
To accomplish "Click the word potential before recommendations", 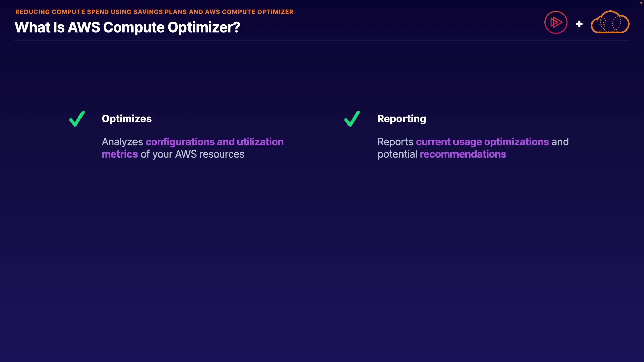I will click(397, 154).
